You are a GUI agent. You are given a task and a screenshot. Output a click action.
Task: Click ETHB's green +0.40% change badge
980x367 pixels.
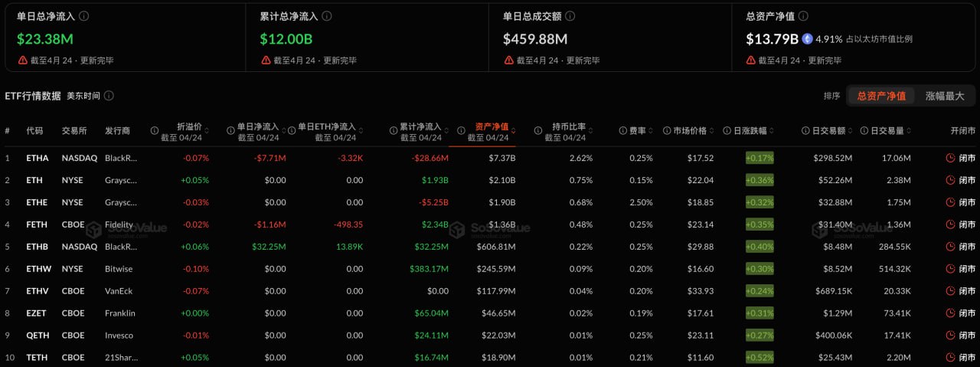coord(759,247)
